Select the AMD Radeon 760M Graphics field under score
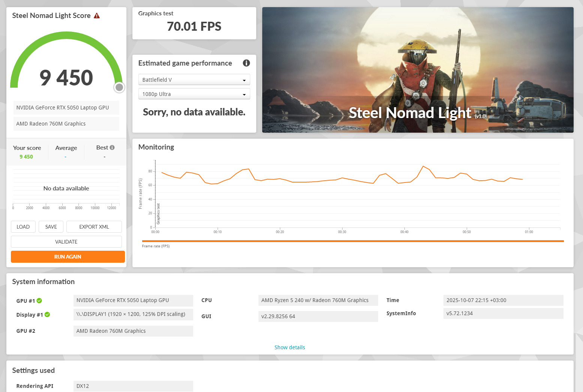 tap(66, 124)
